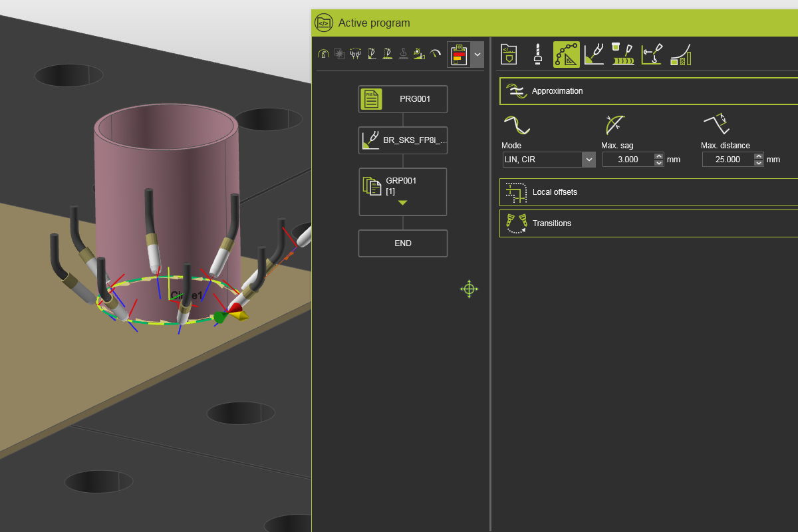Screen dimensions: 798x532
Task: Open the program document icon in the settings toolbar
Action: (x=509, y=55)
